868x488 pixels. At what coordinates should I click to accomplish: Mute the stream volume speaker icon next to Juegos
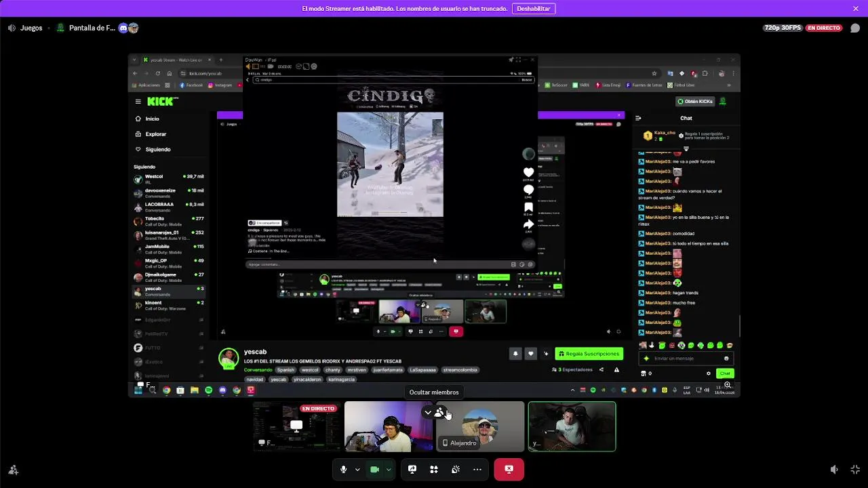click(x=12, y=28)
